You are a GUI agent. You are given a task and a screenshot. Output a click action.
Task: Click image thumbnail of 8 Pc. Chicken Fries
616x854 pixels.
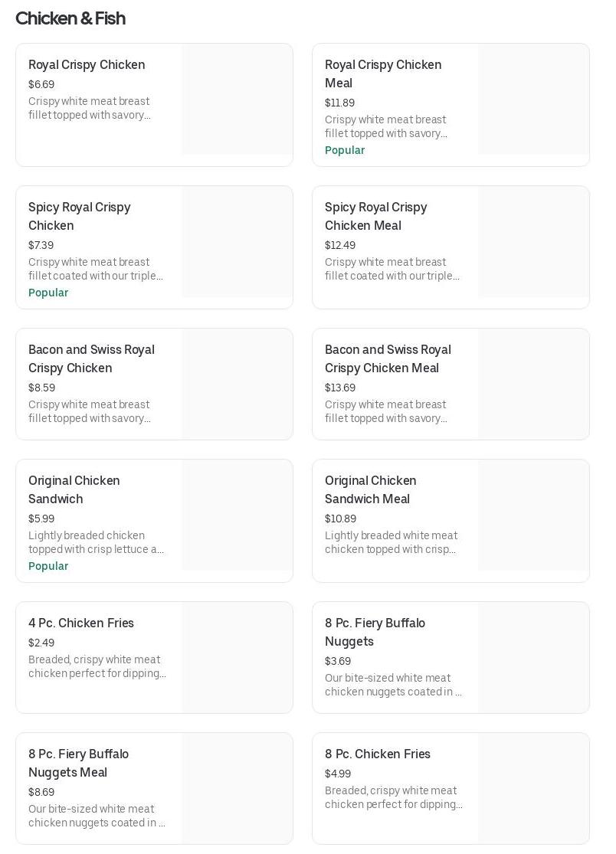pos(533,788)
